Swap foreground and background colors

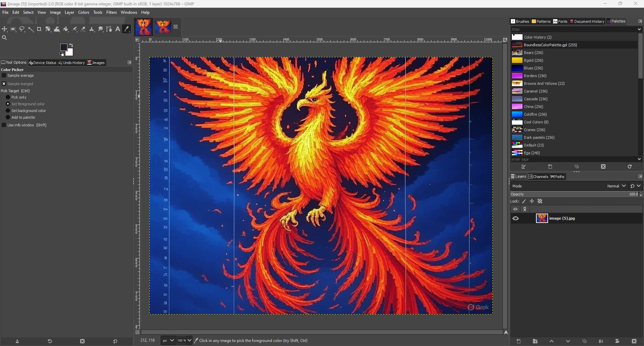coord(71,45)
